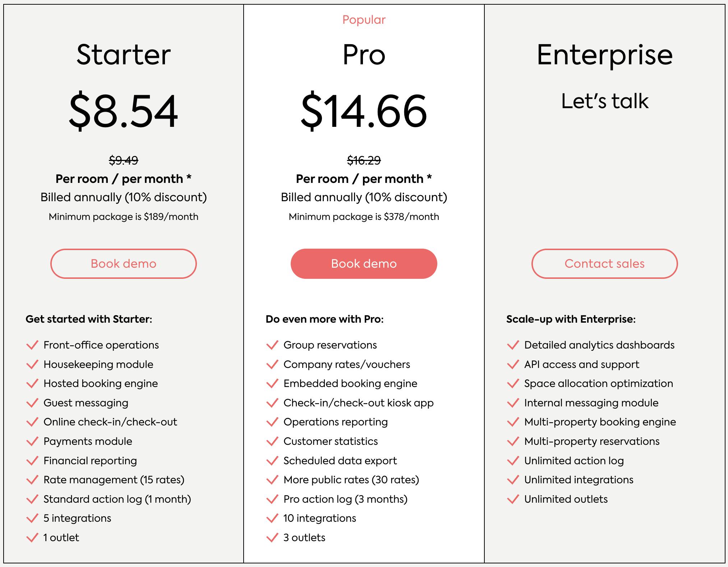
Task: Click the Hosted booking engine feature text
Action: 101,383
